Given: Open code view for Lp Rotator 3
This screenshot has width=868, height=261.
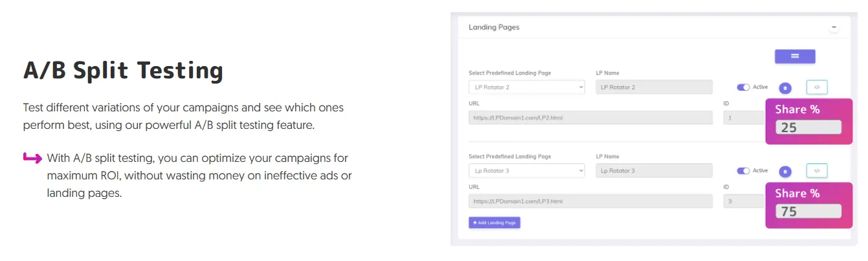Looking at the screenshot, I should [817, 171].
